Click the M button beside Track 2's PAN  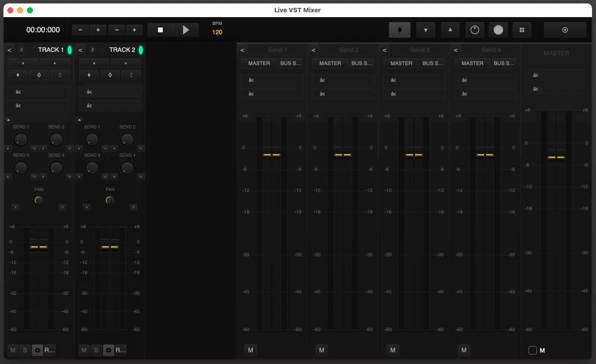point(133,207)
